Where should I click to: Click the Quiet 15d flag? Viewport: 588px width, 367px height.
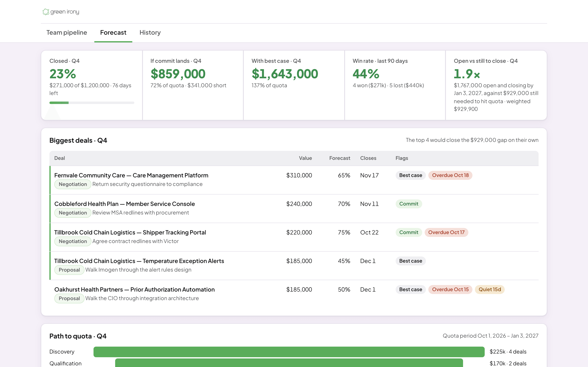(x=490, y=289)
